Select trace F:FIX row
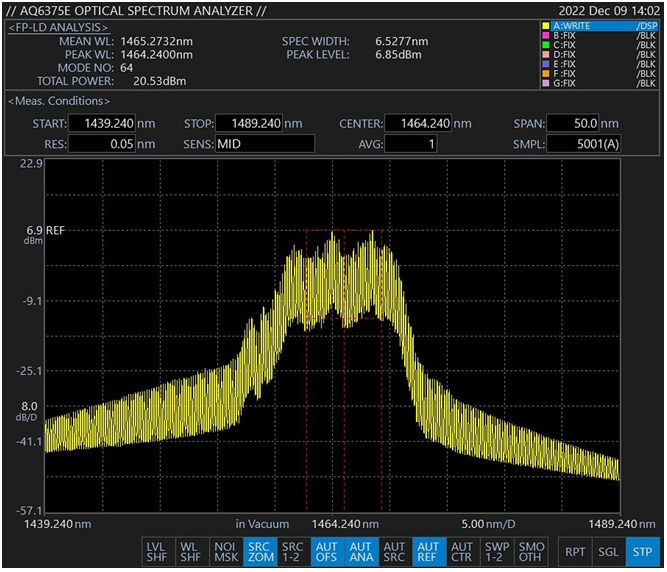 coord(600,74)
